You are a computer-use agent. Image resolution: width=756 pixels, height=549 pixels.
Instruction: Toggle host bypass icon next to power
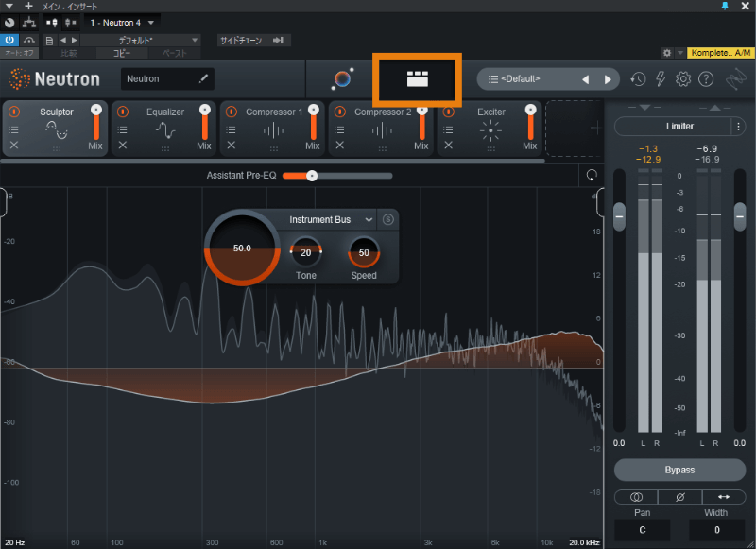point(29,40)
